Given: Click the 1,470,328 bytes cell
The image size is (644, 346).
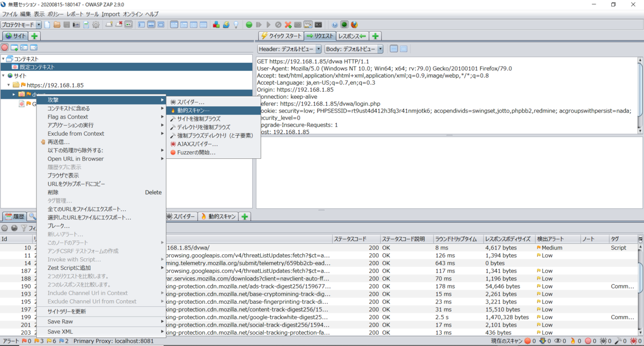Looking at the screenshot, I should click(509, 317).
